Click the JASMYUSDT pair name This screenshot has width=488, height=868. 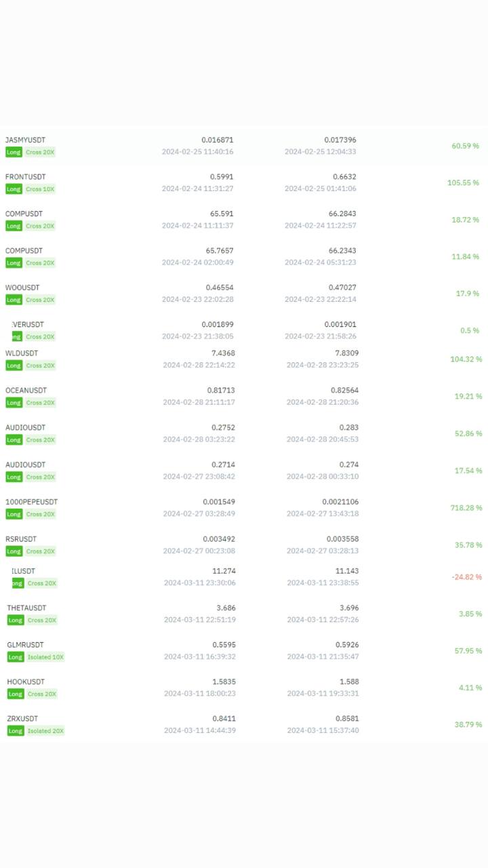(x=25, y=140)
